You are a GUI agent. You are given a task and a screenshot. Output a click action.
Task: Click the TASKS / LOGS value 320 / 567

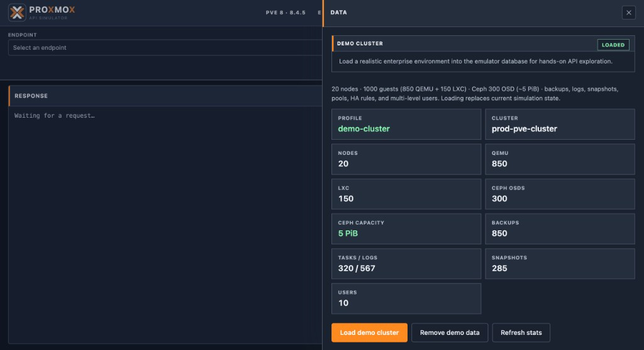(356, 269)
